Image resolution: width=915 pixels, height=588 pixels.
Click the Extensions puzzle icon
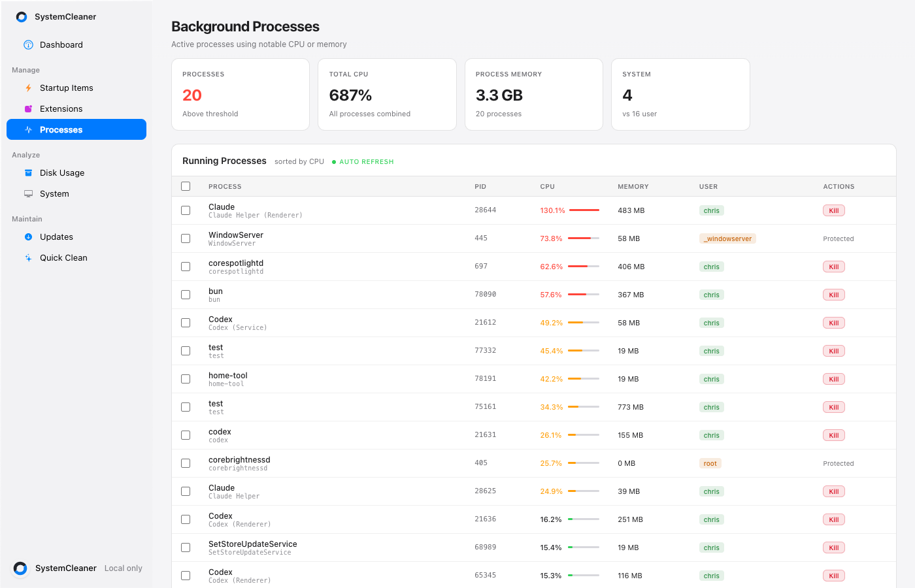28,109
